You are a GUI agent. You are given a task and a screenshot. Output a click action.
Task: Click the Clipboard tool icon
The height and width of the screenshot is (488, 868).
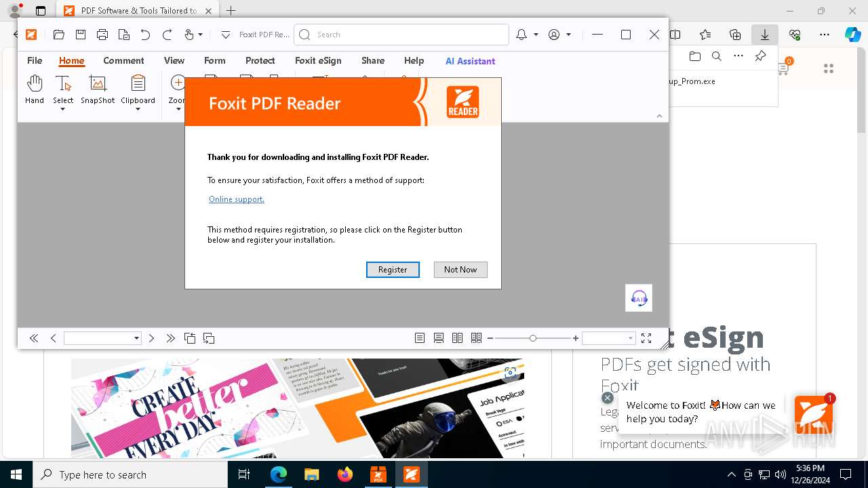(138, 84)
